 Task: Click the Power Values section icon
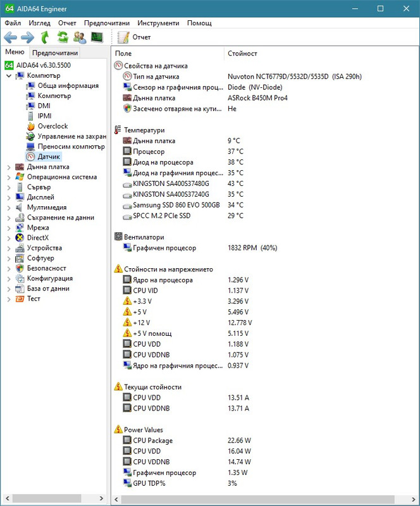tap(118, 429)
